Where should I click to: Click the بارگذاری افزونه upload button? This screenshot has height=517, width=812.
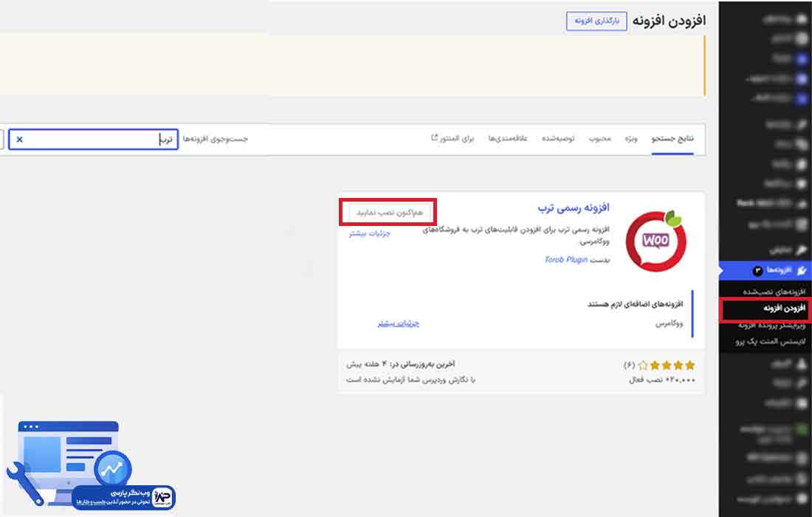pyautogui.click(x=596, y=21)
